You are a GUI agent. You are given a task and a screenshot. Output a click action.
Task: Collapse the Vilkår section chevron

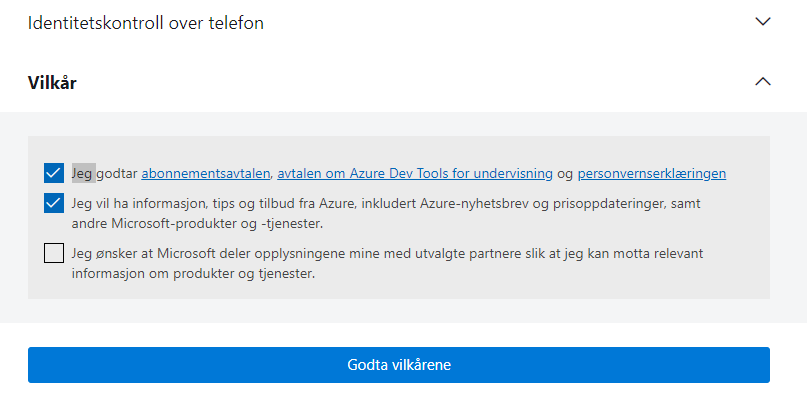point(762,81)
